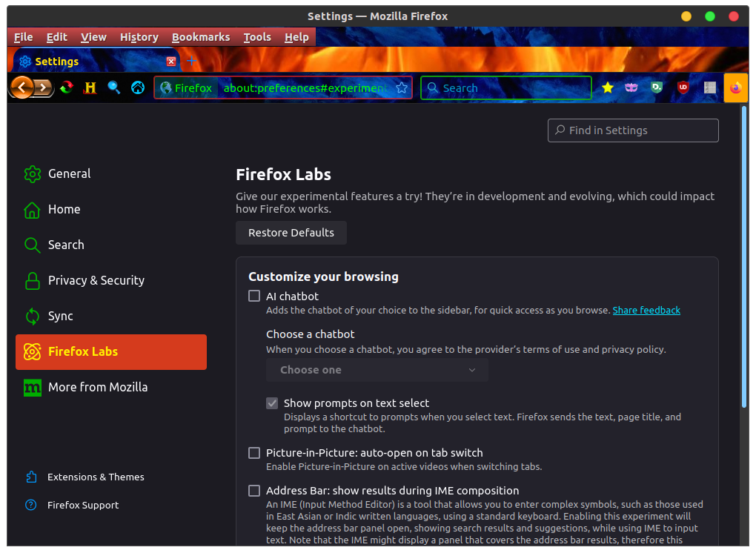The height and width of the screenshot is (553, 756).
Task: Click the purple mask private browsing icon
Action: [631, 87]
